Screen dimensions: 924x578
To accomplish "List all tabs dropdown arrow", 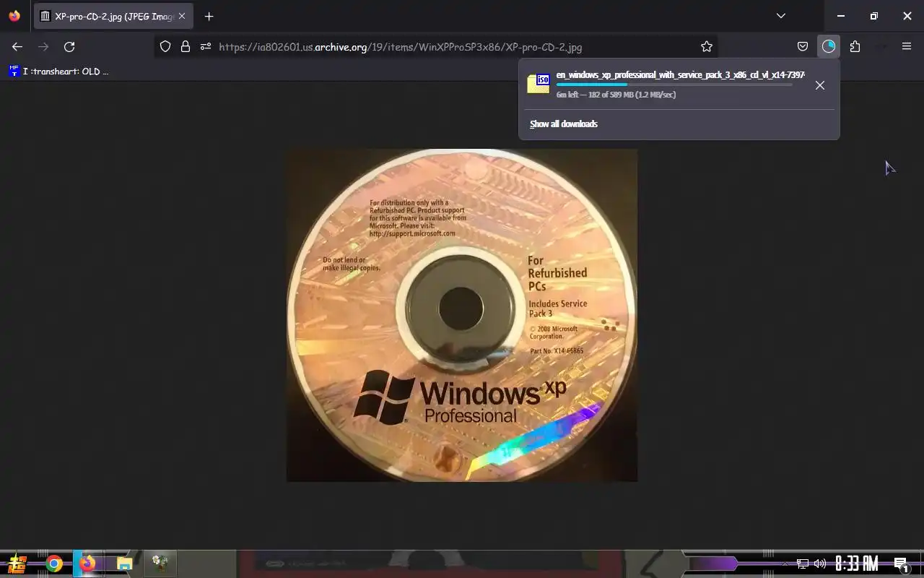I will (780, 16).
